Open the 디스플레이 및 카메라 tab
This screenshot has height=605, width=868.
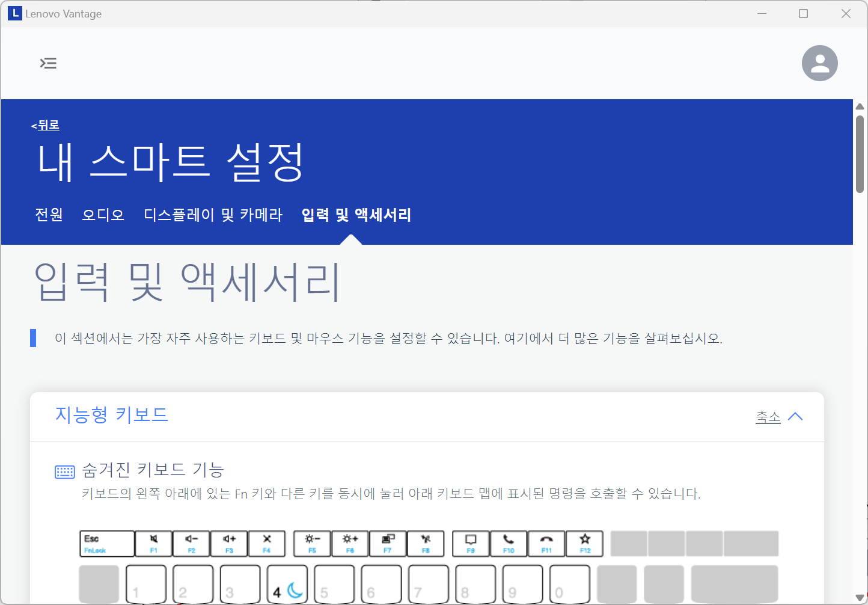pyautogui.click(x=213, y=215)
